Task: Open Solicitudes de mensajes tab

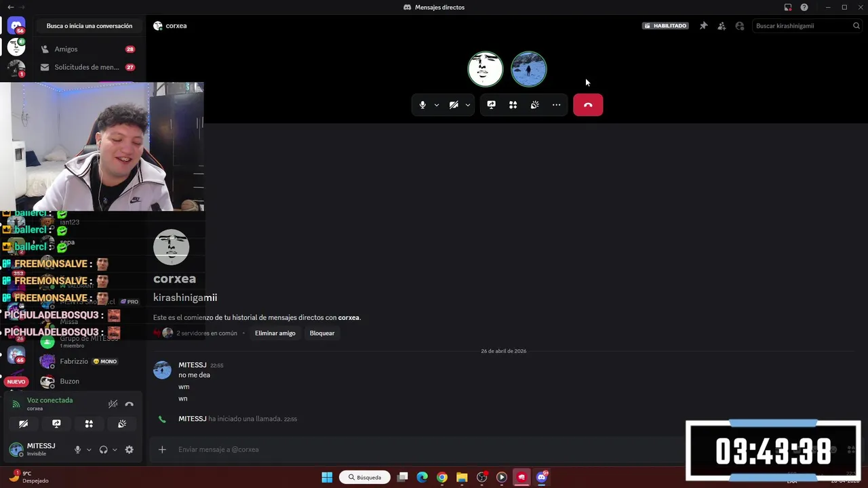Action: pos(88,67)
